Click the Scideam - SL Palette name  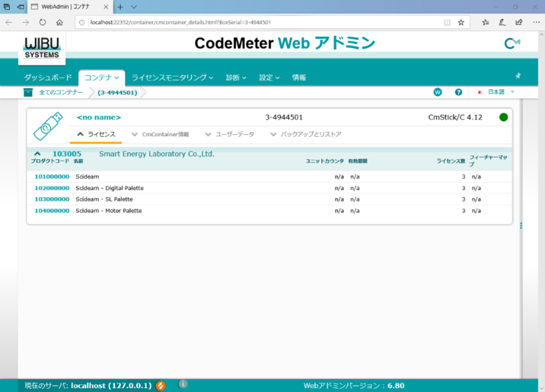pos(104,199)
